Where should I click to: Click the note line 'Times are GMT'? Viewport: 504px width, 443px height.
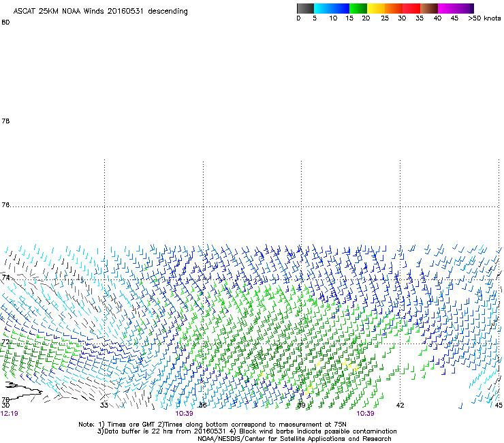coord(131,425)
